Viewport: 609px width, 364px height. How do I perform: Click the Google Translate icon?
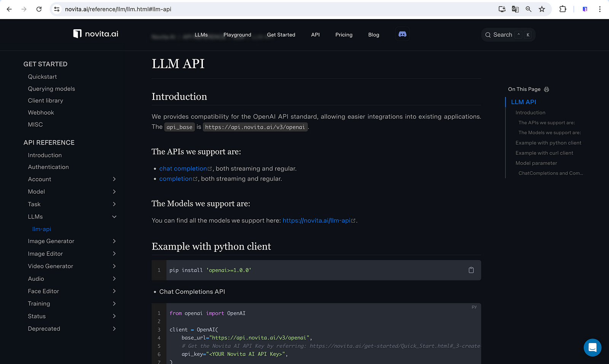[515, 9]
